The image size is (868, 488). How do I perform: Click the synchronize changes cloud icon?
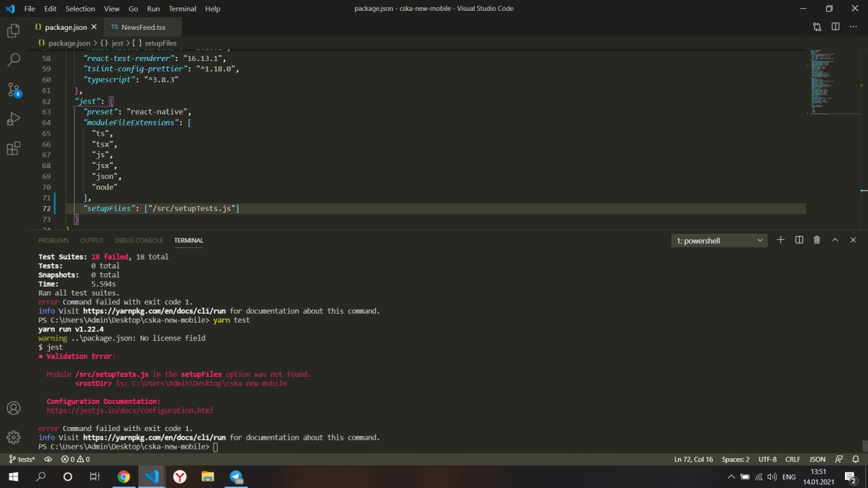click(48, 459)
